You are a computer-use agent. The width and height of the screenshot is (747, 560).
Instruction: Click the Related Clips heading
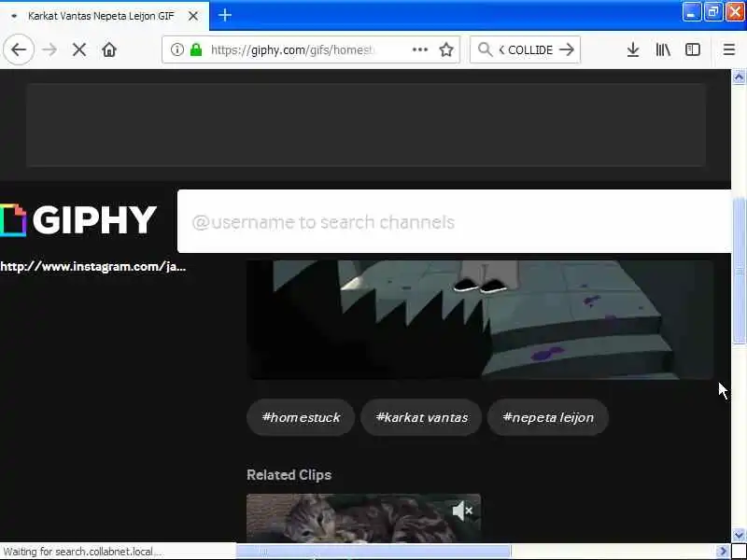click(289, 475)
